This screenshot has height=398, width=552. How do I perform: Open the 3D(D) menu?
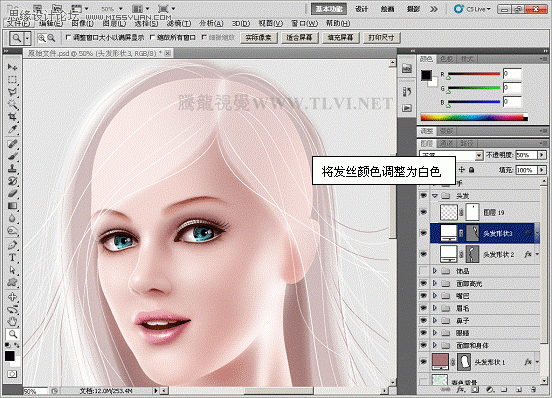pyautogui.click(x=241, y=23)
